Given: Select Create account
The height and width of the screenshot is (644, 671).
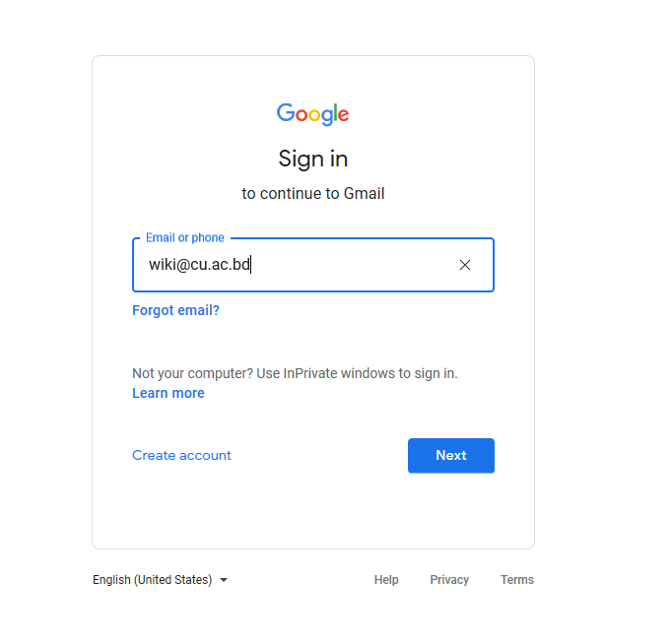Looking at the screenshot, I should [181, 455].
